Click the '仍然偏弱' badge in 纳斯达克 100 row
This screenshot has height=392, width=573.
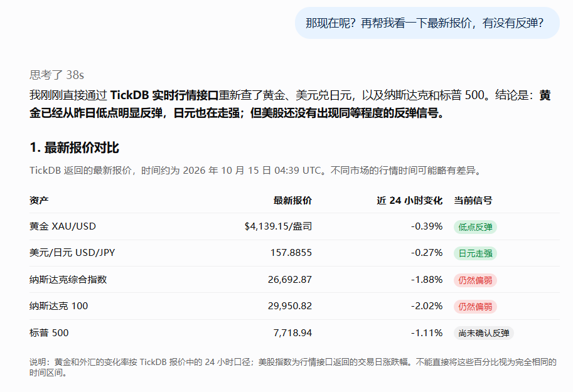[x=475, y=307]
